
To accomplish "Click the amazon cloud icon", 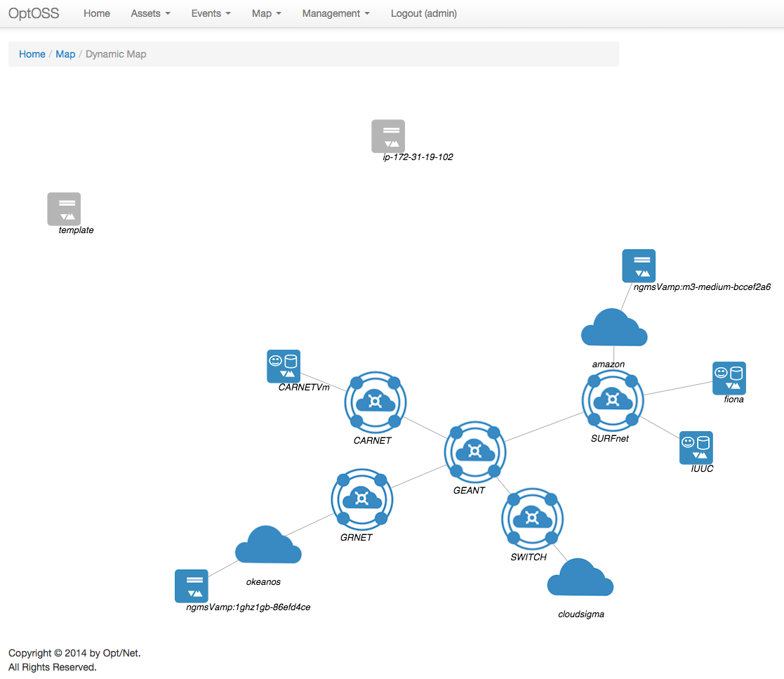I will coord(613,327).
